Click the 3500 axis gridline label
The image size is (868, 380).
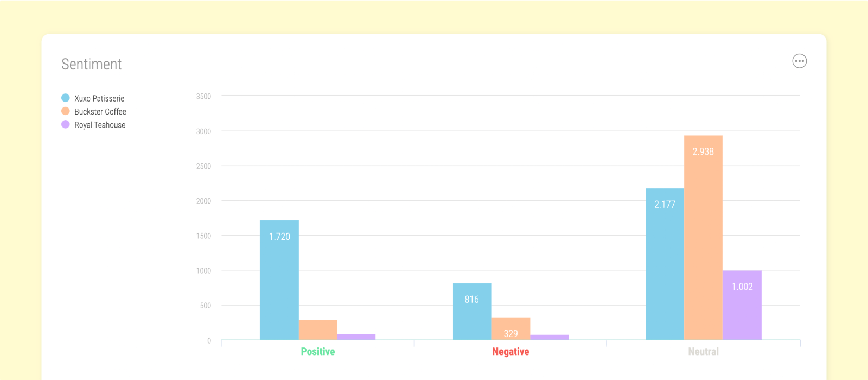pyautogui.click(x=203, y=96)
